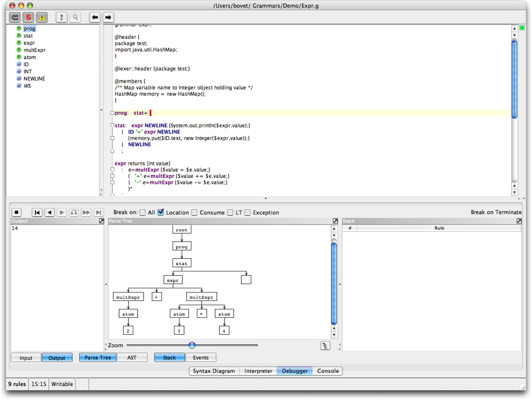
Task: Click fold marker beside the memory.put line
Action: (112, 138)
